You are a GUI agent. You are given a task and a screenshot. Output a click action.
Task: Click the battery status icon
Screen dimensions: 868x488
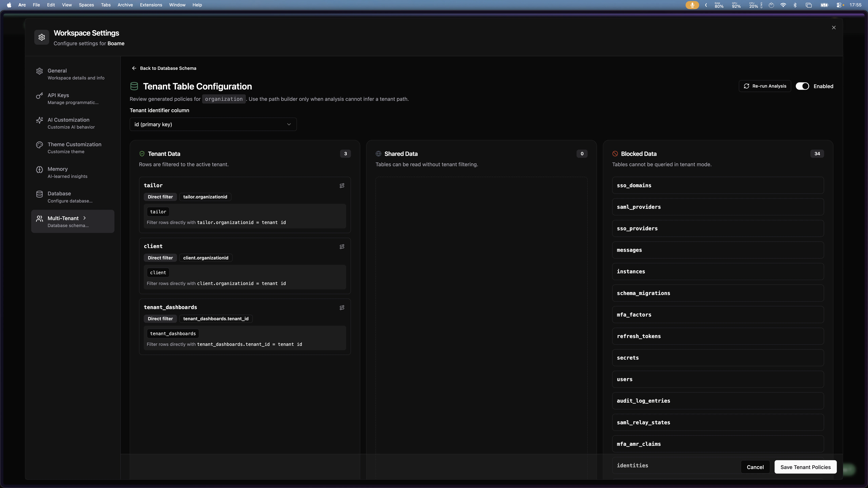pyautogui.click(x=824, y=5)
